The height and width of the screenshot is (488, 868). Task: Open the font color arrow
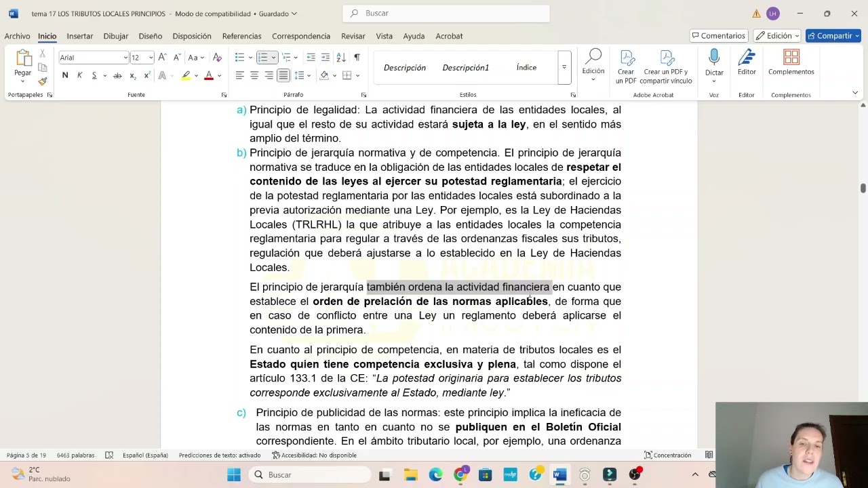[219, 75]
